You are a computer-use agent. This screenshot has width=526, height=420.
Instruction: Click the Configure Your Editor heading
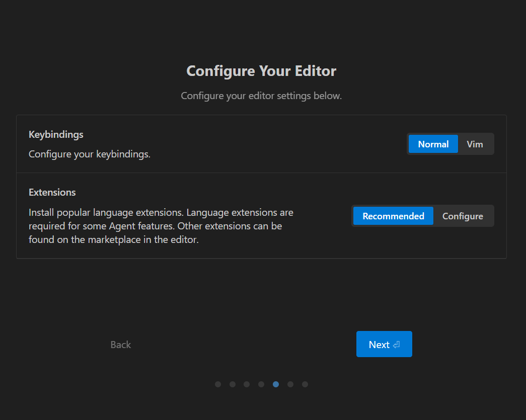point(261,71)
